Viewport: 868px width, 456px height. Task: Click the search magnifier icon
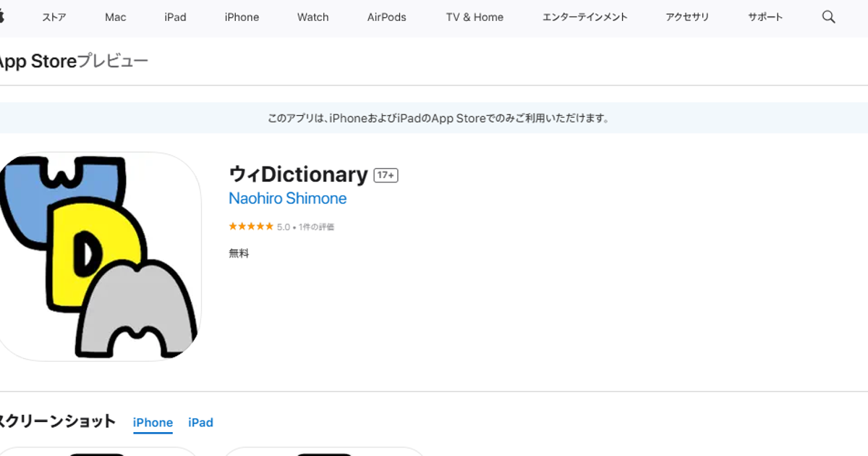tap(828, 17)
